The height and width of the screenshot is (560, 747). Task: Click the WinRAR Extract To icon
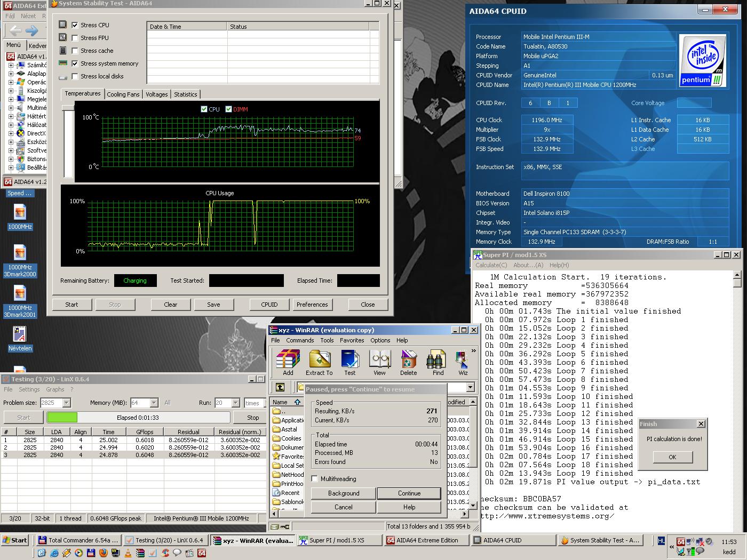tap(319, 363)
